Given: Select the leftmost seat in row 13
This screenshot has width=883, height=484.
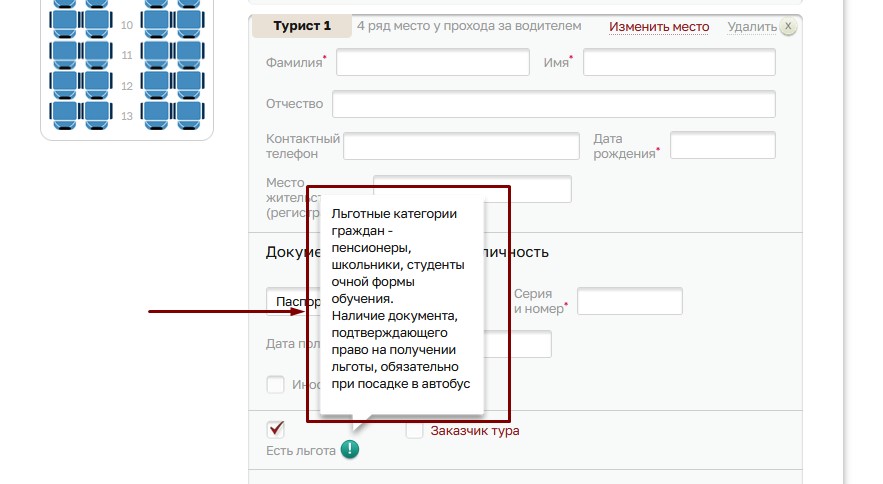Looking at the screenshot, I should pyautogui.click(x=66, y=114).
